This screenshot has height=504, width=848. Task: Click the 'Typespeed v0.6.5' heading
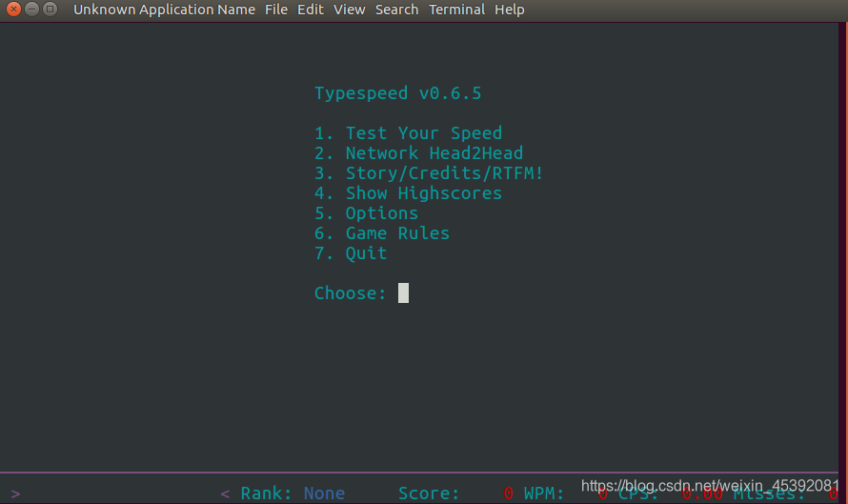point(397,93)
